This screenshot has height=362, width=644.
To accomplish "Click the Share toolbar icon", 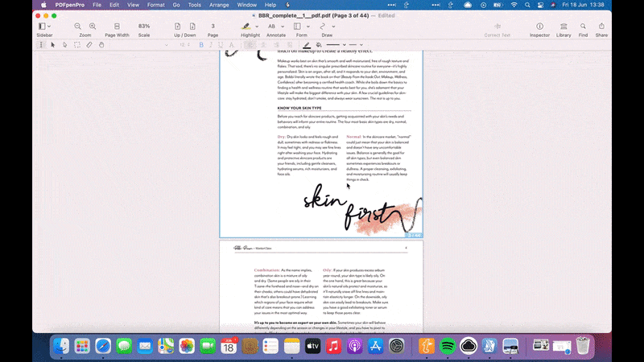I will 601,27.
